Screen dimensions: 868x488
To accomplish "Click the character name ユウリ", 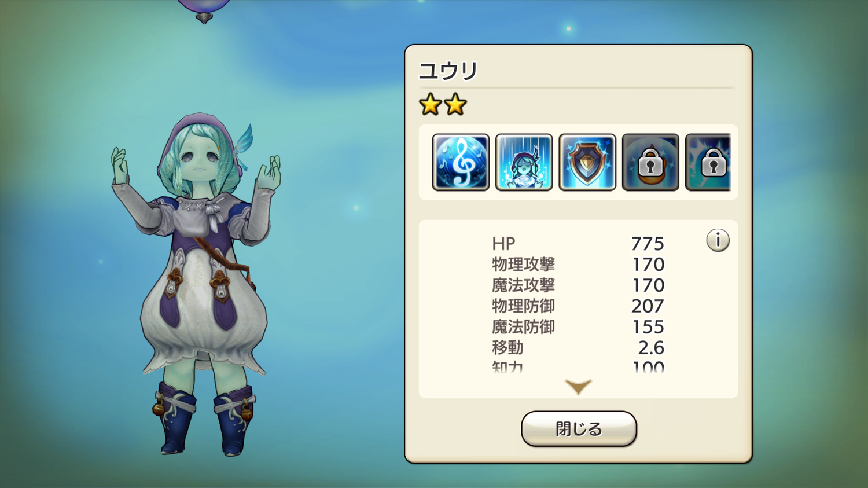I will pos(448,71).
